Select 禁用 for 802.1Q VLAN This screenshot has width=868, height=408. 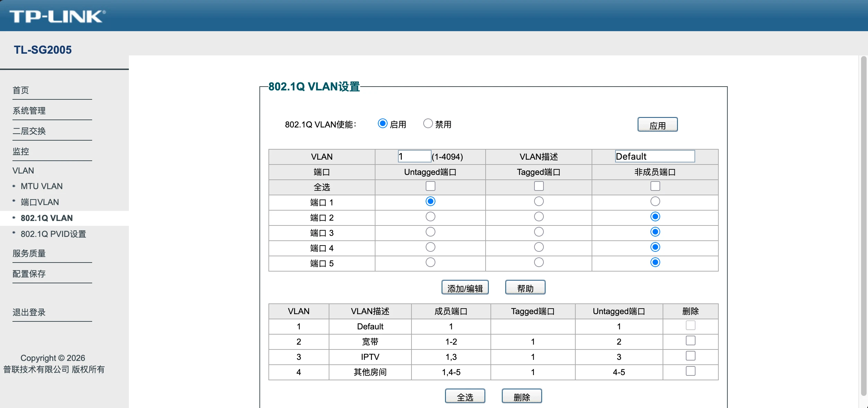[428, 124]
